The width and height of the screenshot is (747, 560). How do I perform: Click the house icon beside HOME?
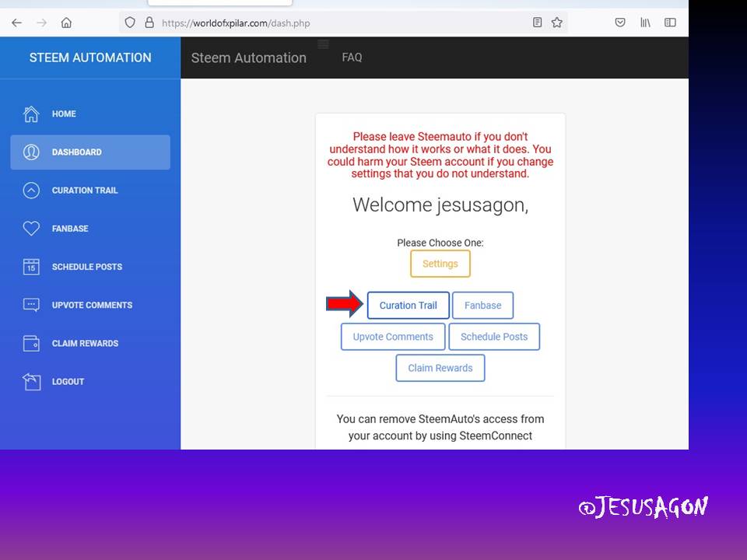tap(31, 114)
